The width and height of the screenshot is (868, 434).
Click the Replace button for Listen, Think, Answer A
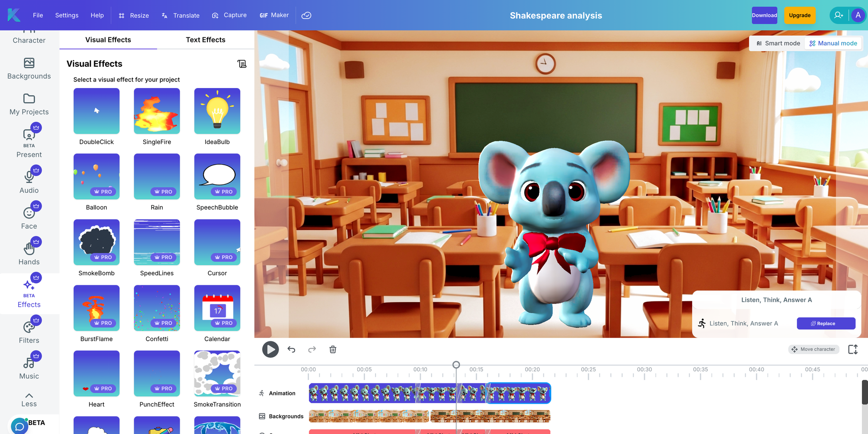tap(826, 323)
